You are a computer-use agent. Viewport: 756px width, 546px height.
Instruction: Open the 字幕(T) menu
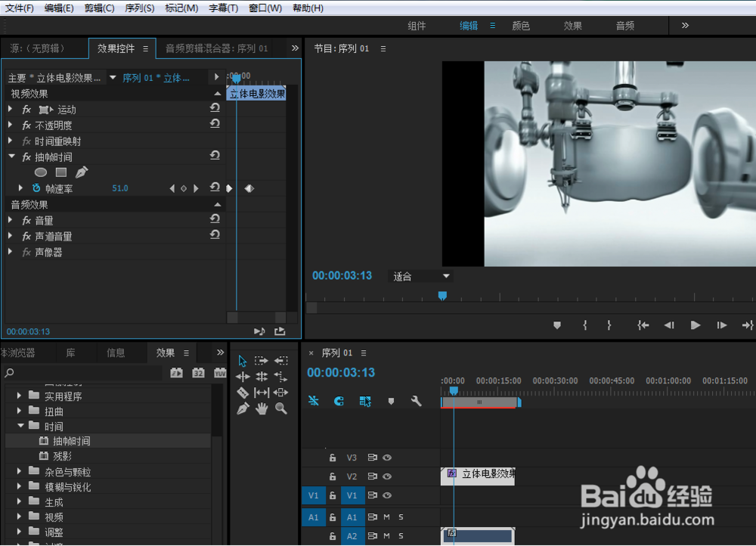coord(223,8)
